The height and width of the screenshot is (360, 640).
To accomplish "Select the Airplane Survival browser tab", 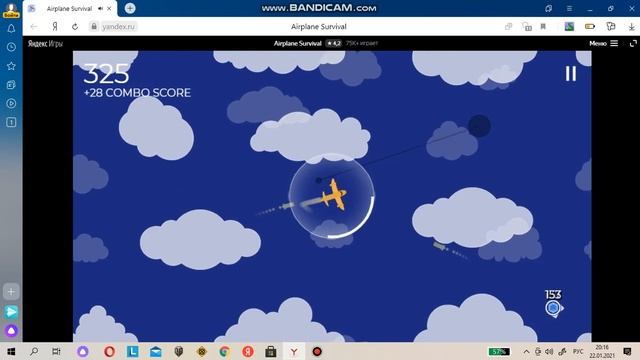I will tap(69, 8).
